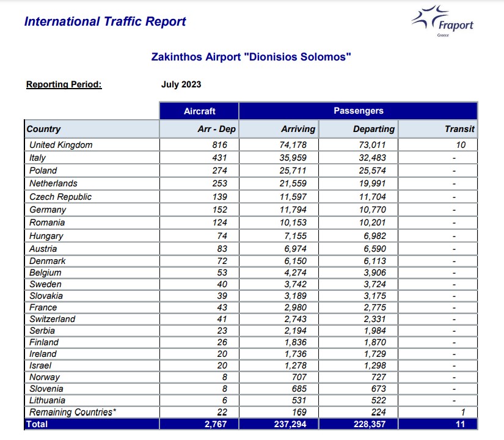Click Finland departing value 1,870
The height and width of the screenshot is (440, 504).
coord(374,342)
